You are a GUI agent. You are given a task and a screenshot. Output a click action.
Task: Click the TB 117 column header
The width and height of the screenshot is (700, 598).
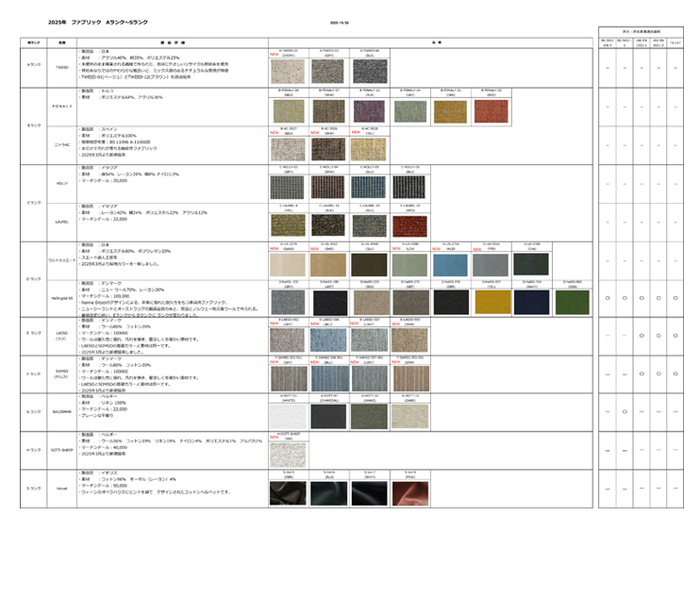pos(675,42)
